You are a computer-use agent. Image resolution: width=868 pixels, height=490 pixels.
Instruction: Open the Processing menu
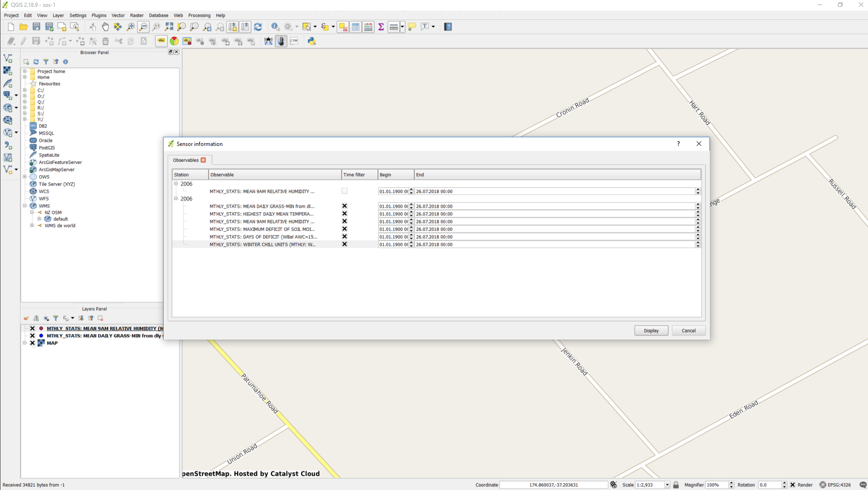click(x=200, y=15)
